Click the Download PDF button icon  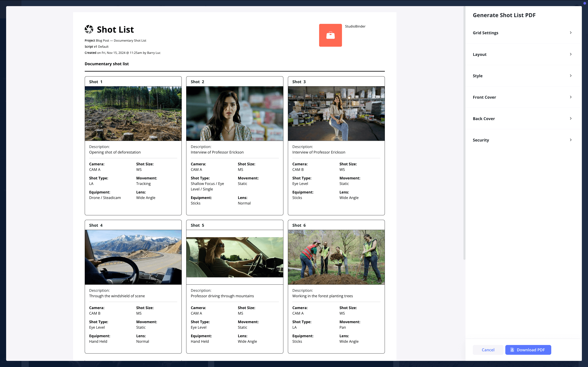[x=512, y=350]
